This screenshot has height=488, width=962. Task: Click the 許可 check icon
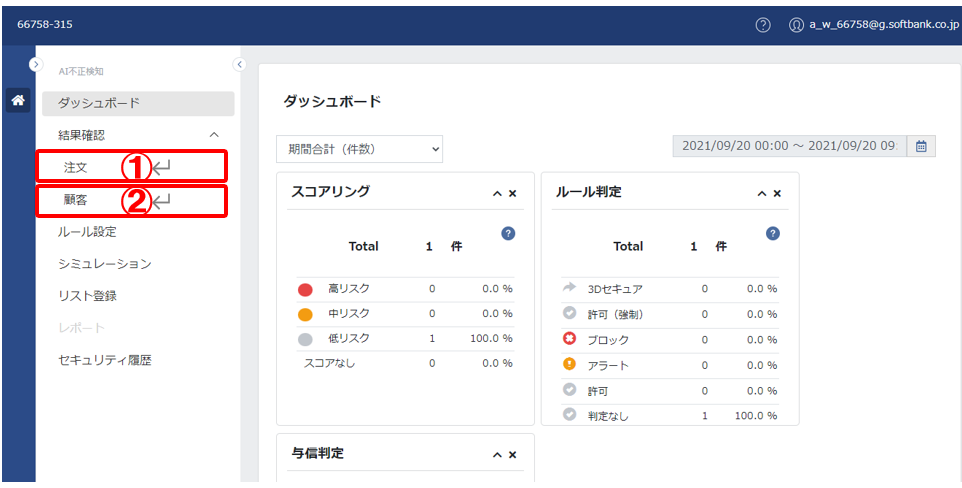click(569, 389)
